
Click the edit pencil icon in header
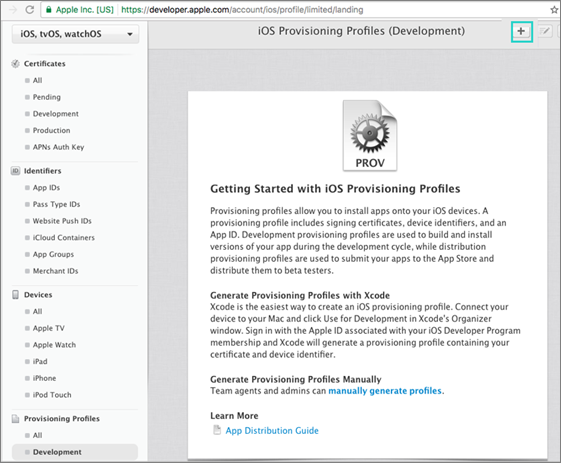point(545,31)
